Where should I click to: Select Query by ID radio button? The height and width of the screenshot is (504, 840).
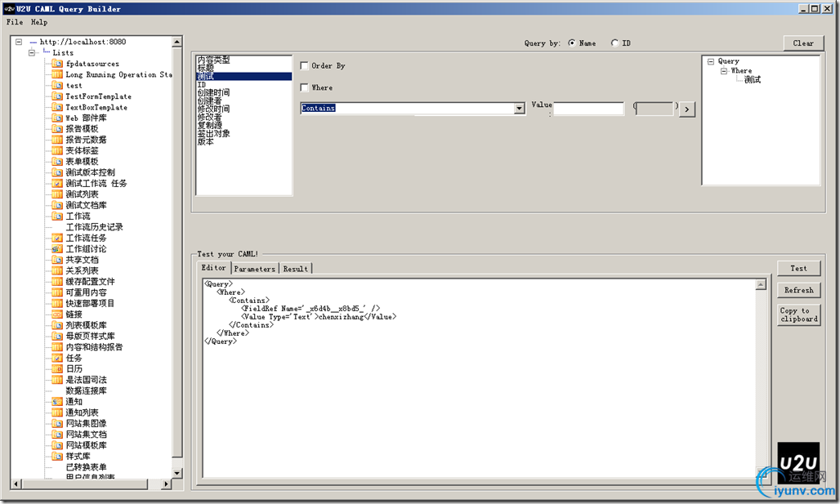click(x=614, y=42)
